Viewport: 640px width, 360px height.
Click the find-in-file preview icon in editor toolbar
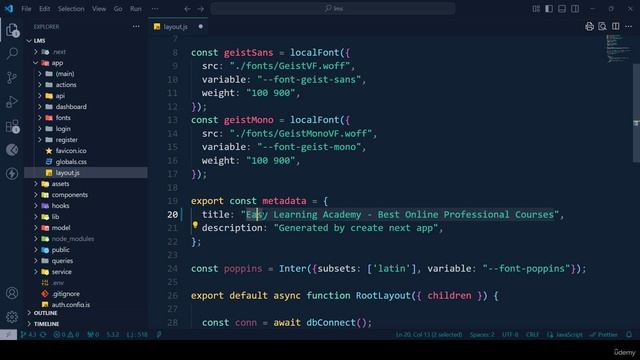602,27
